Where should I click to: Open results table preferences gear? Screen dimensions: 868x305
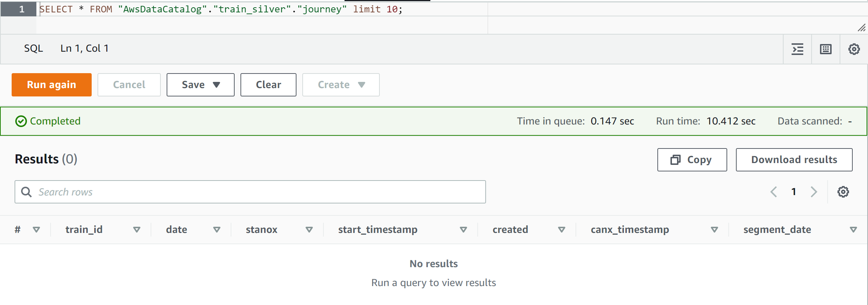tap(843, 192)
